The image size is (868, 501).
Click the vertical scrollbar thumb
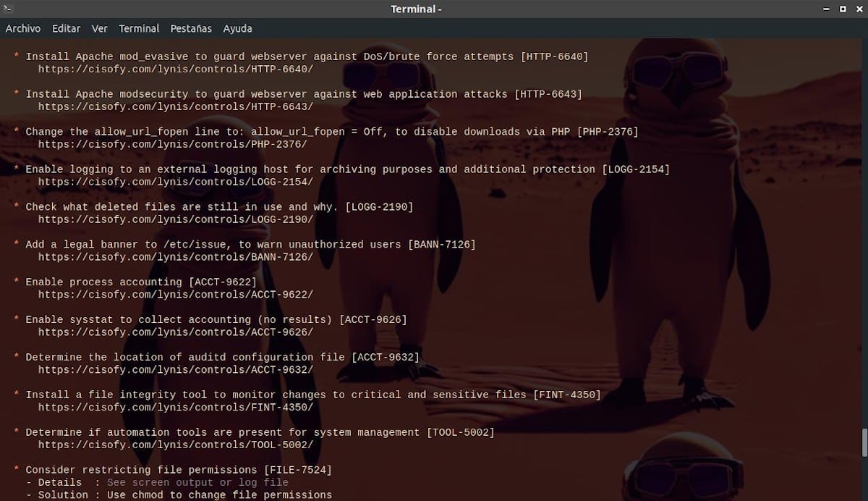[864, 442]
